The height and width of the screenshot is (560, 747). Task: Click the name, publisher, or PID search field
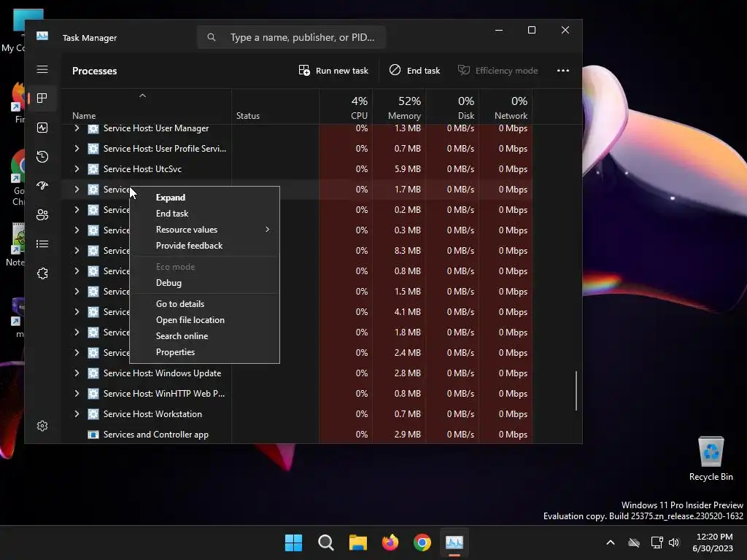[x=291, y=37]
